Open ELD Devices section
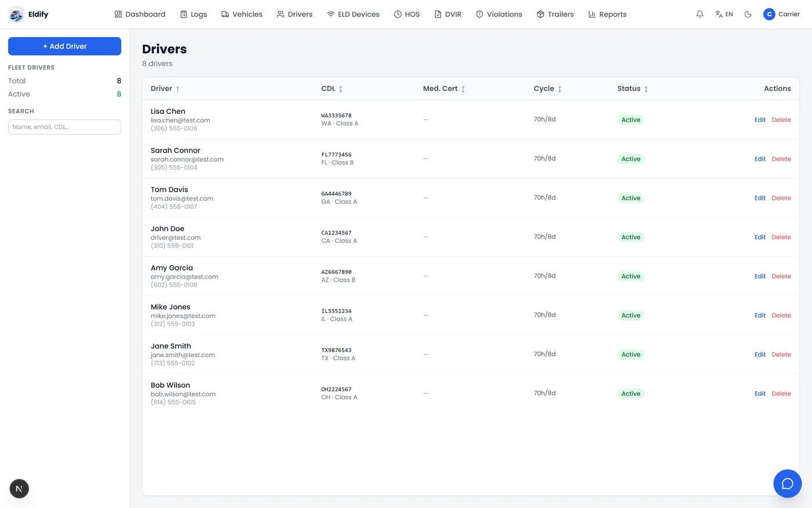The width and height of the screenshot is (812, 508). click(x=353, y=15)
